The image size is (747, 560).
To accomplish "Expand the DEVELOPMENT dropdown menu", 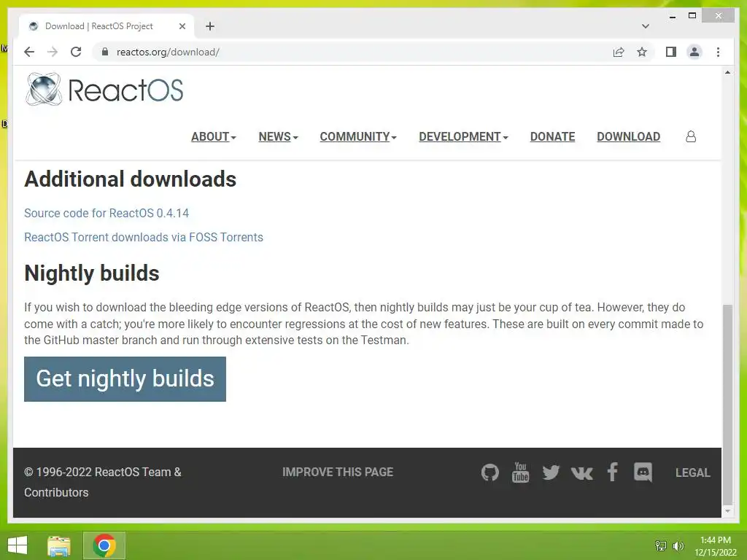I will tap(463, 136).
